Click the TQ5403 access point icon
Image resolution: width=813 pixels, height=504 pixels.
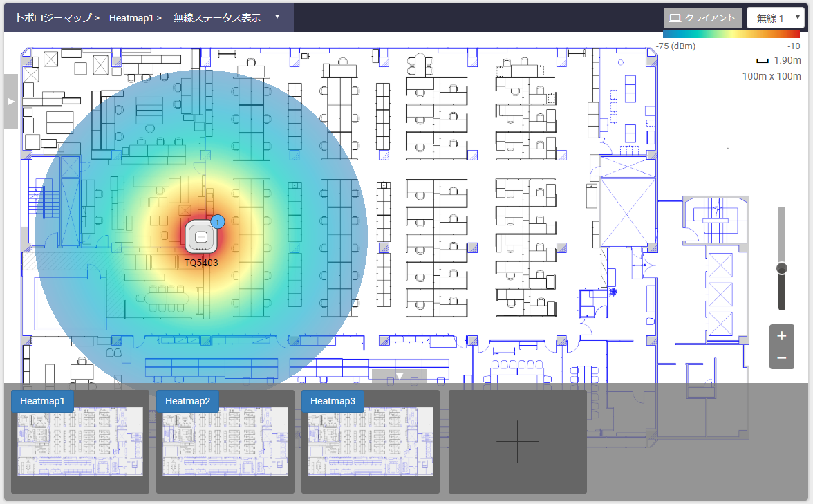202,237
